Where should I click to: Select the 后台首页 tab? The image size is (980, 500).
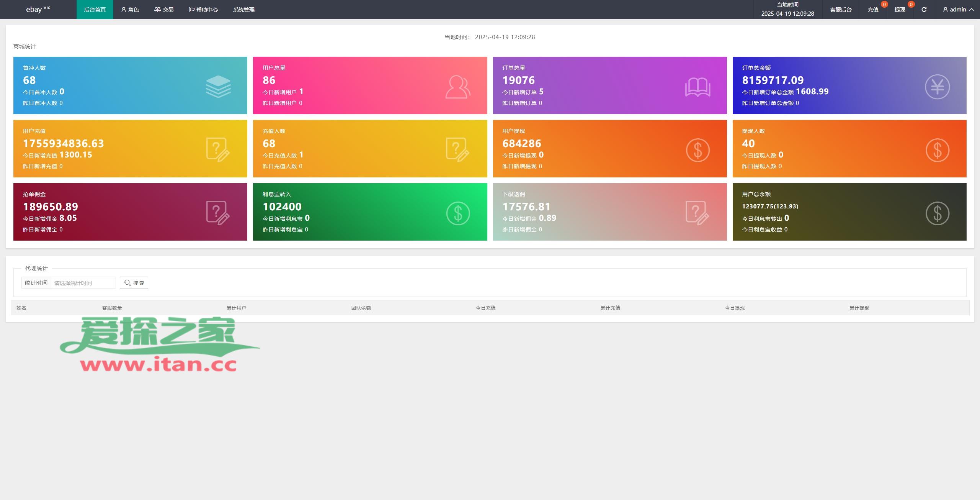(x=95, y=10)
